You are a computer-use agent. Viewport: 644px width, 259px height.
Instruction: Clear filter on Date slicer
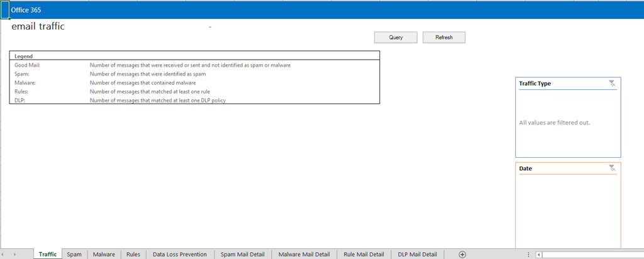(x=612, y=168)
